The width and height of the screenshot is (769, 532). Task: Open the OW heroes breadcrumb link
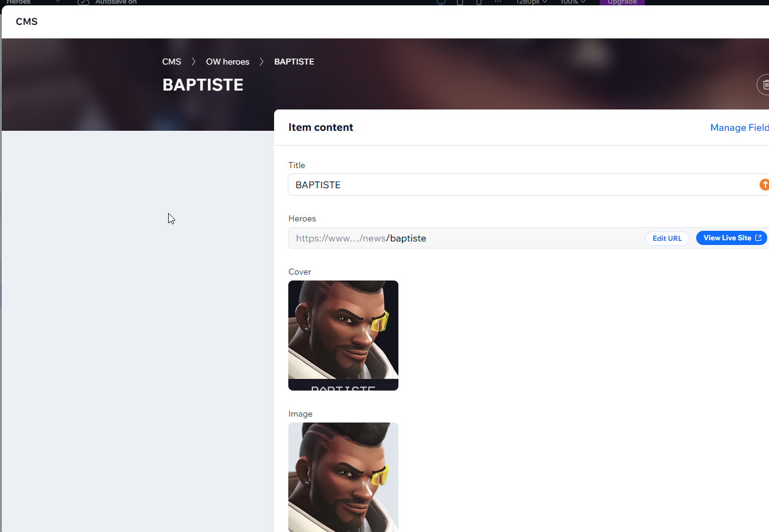click(227, 62)
